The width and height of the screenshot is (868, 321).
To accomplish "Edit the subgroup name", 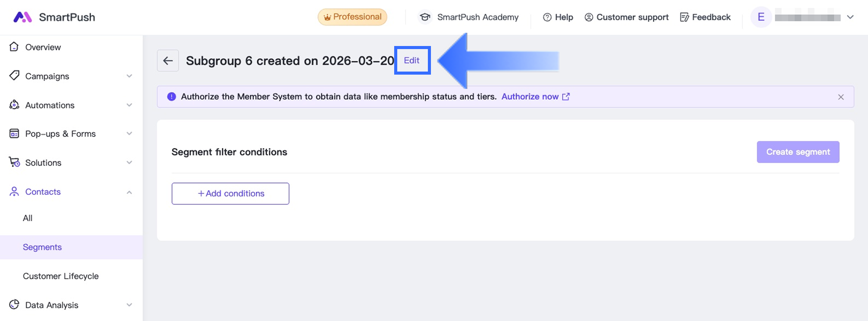I will (412, 60).
